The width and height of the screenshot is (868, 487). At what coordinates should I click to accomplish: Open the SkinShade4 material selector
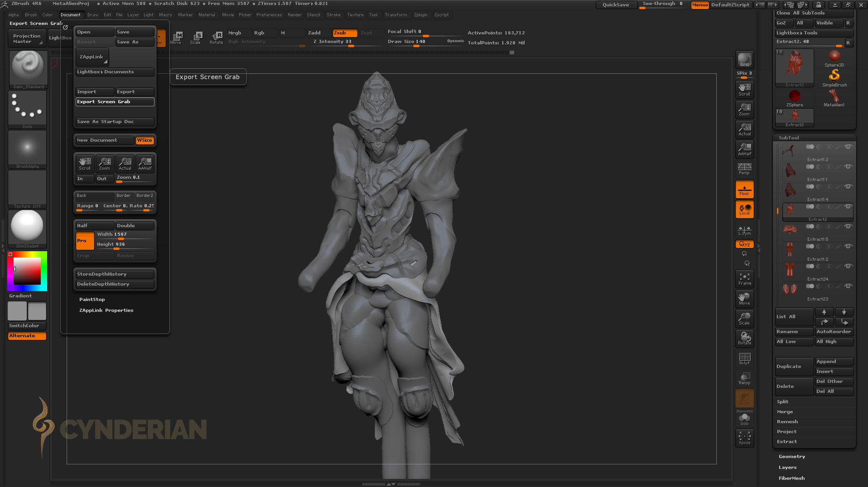tap(28, 229)
